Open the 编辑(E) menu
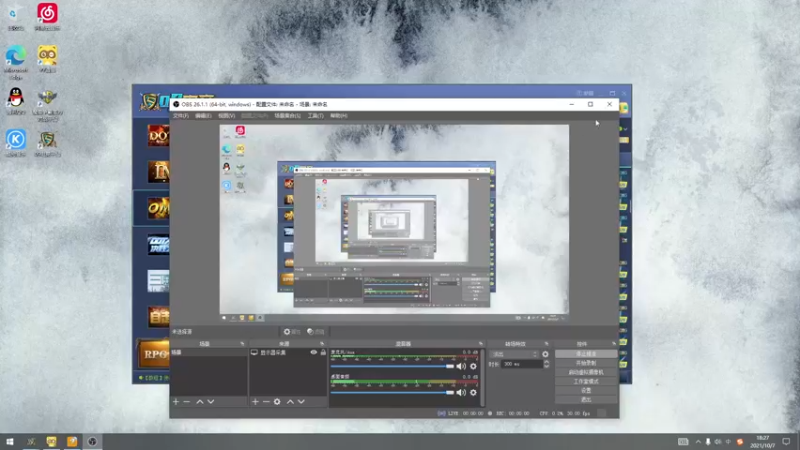800x450 pixels. point(203,116)
